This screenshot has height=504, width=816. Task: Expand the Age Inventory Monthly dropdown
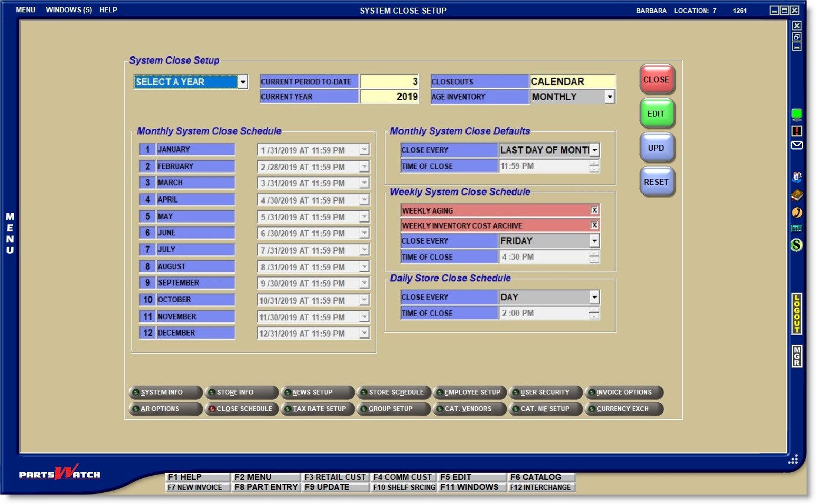[609, 97]
